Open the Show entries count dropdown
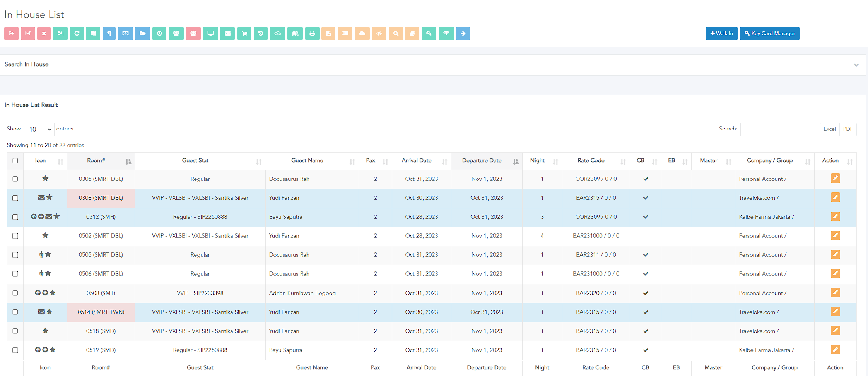Image resolution: width=868 pixels, height=376 pixels. (x=38, y=129)
